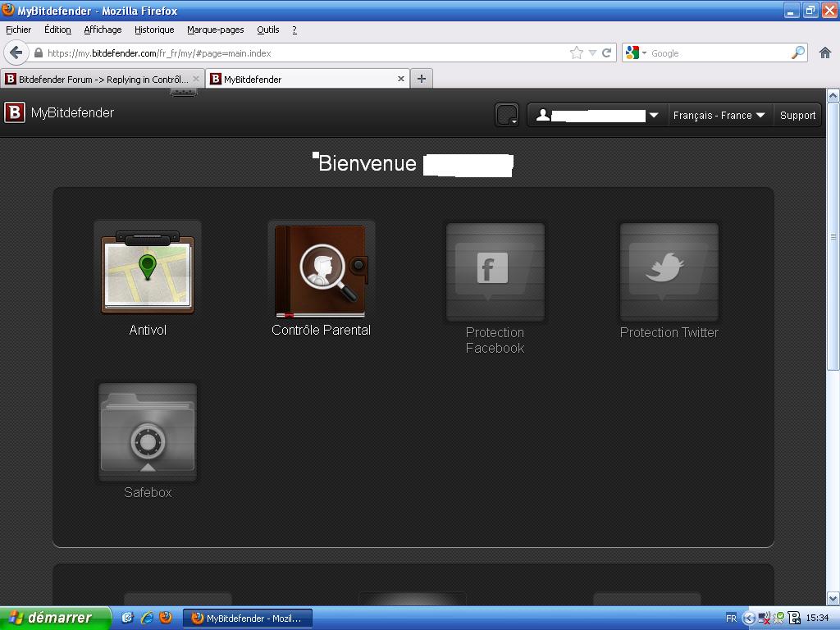The image size is (840, 630).
Task: Open the Édition menu
Action: 57,30
